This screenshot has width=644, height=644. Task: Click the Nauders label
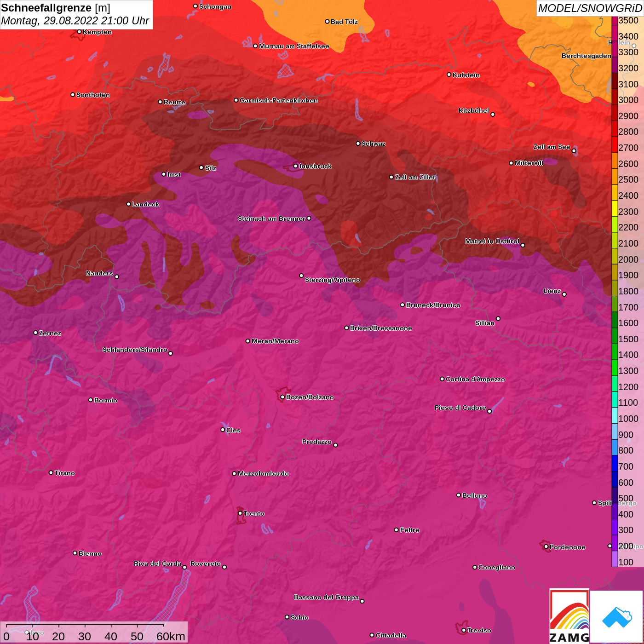coord(99,273)
